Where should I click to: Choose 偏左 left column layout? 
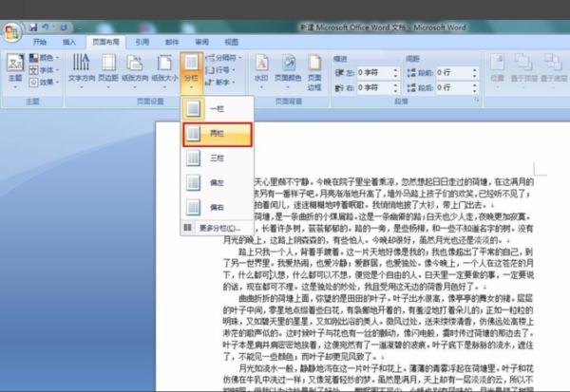217,183
